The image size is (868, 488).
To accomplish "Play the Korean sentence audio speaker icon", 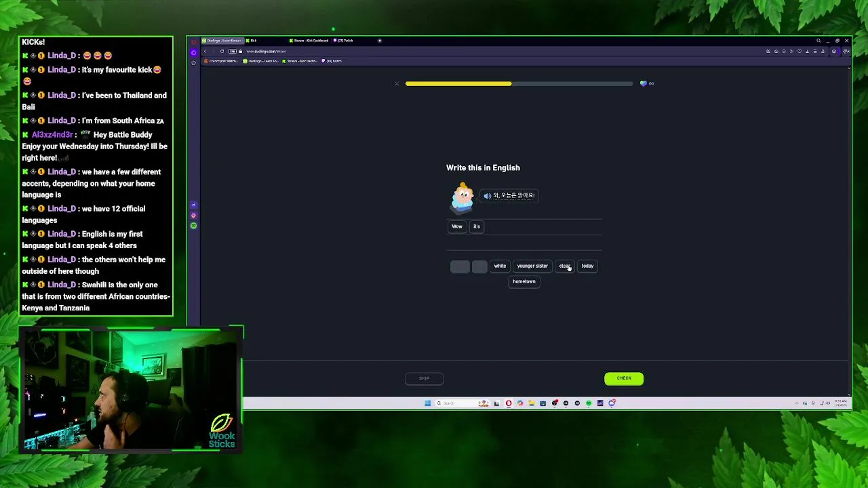I will click(x=487, y=196).
